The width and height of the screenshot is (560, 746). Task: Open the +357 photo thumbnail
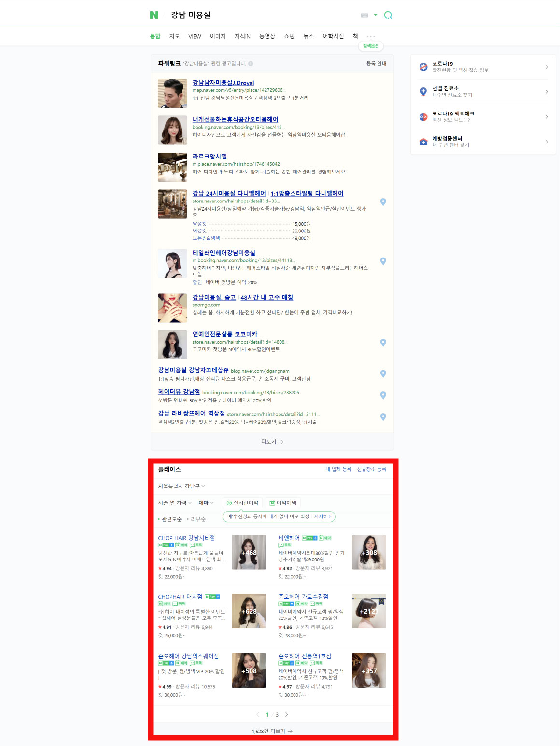click(x=369, y=671)
